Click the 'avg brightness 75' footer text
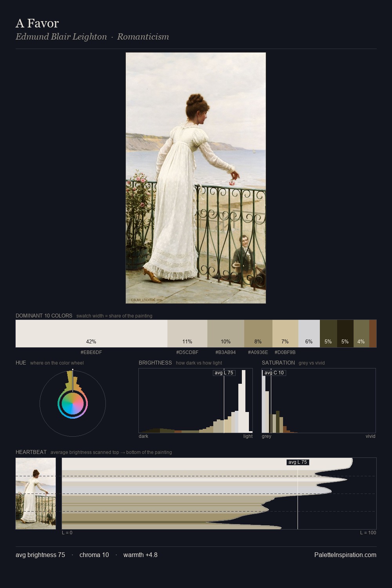392x588 pixels. 40,555
